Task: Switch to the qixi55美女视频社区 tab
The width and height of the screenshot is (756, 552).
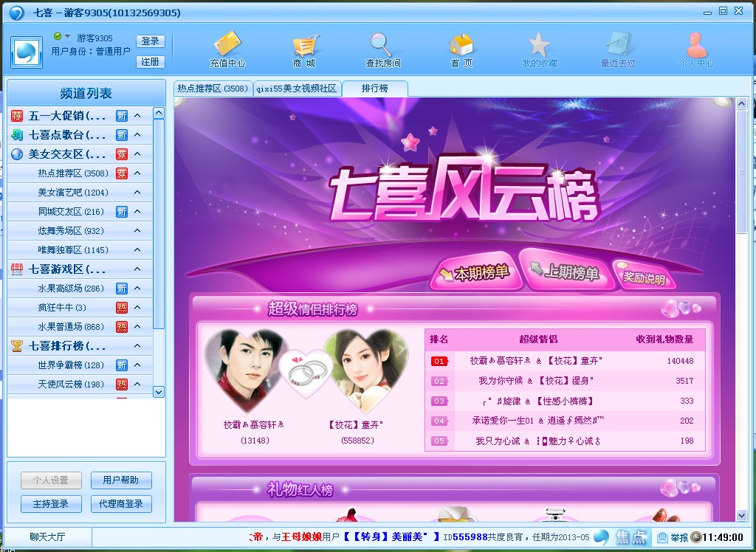Action: (296, 89)
